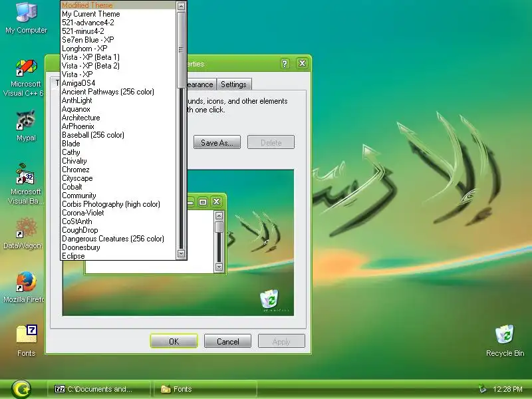532x399 pixels.
Task: Choose the 521-minus4-2 theme
Action: (x=118, y=31)
